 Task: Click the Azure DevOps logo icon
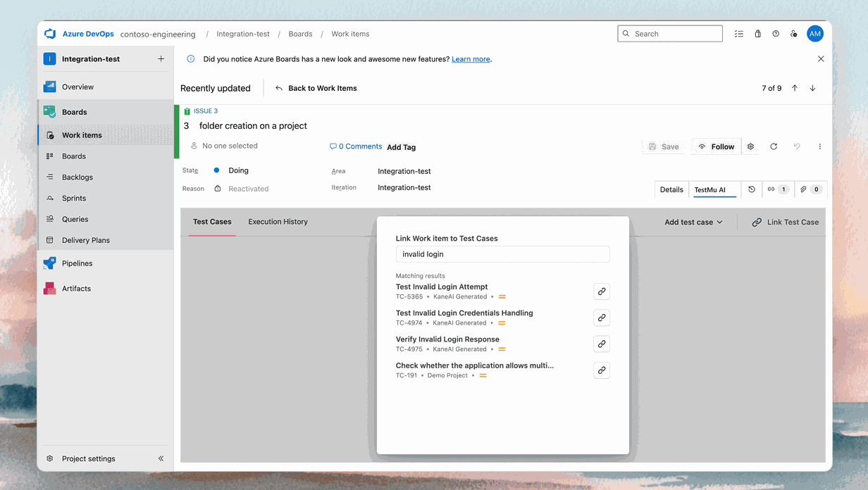[x=50, y=34]
